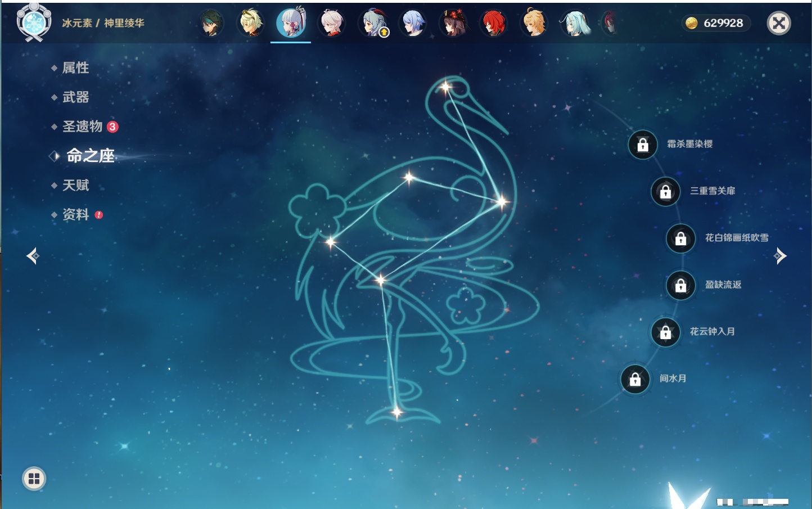View constellation 间水月 label
Viewport: 812px width, 509px height.
click(x=673, y=378)
